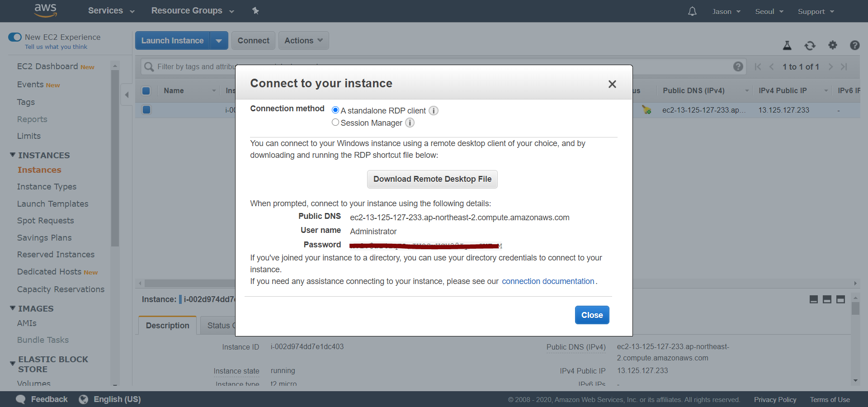Sort by the Name column
This screenshot has width=868, height=407.
point(189,91)
